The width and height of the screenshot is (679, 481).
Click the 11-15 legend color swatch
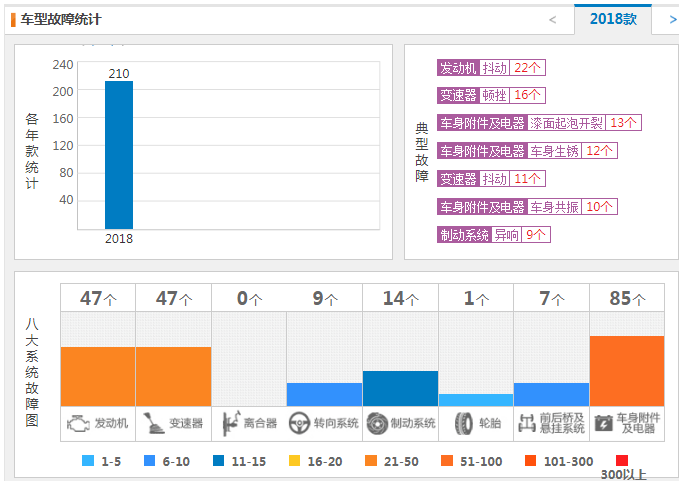tap(219, 460)
